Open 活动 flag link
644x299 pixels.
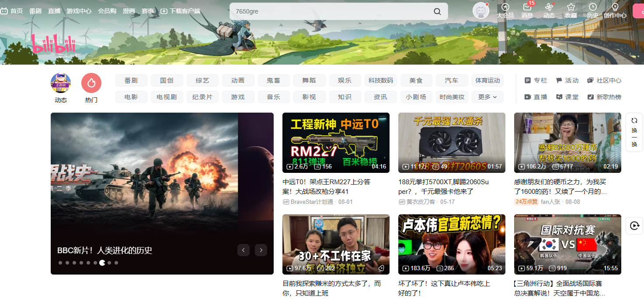pos(567,80)
